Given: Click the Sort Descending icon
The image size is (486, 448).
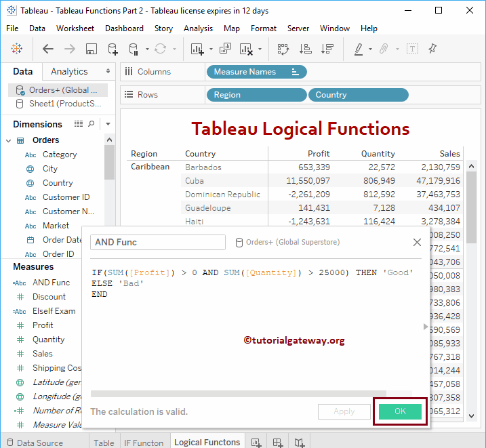Looking at the screenshot, I should (x=327, y=49).
